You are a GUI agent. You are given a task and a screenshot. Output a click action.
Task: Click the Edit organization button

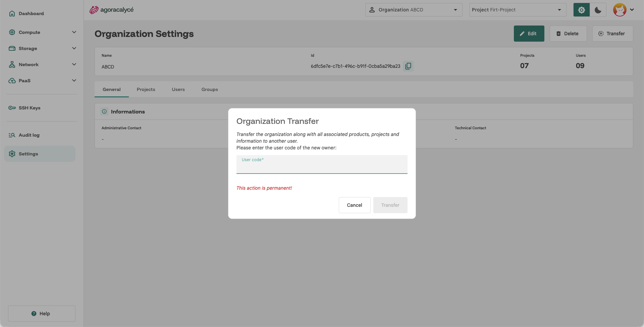(x=529, y=34)
